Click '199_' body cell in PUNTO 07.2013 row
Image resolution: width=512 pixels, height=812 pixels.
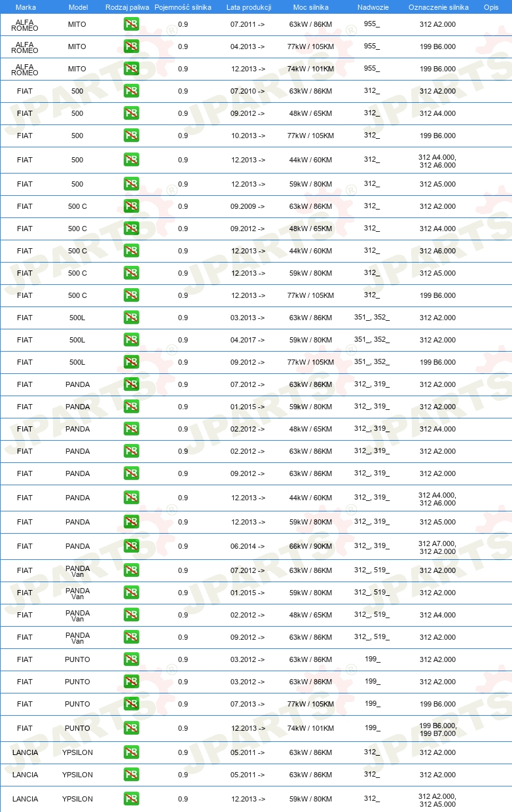[x=372, y=704]
